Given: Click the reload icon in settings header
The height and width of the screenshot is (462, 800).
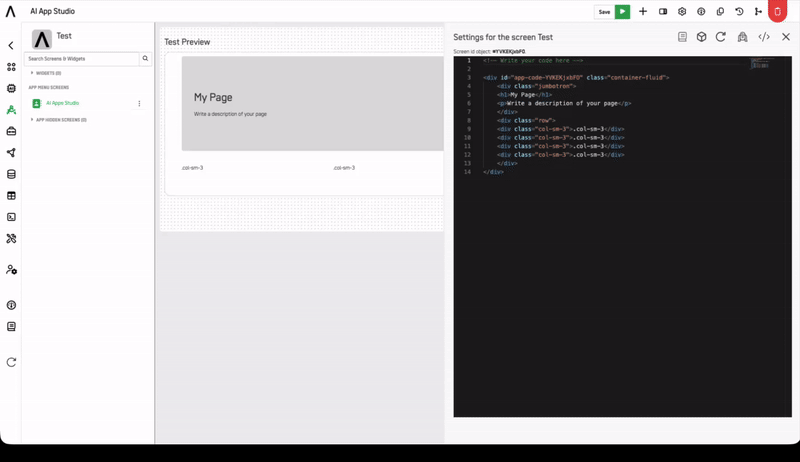Looking at the screenshot, I should pyautogui.click(x=720, y=37).
